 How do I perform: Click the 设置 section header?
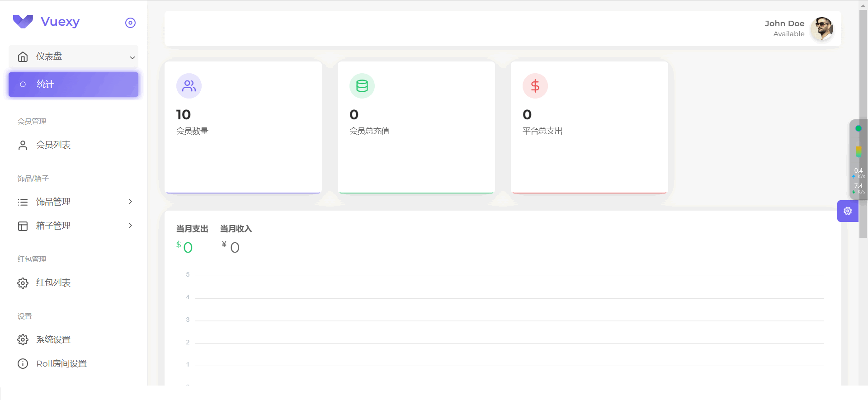tap(25, 316)
